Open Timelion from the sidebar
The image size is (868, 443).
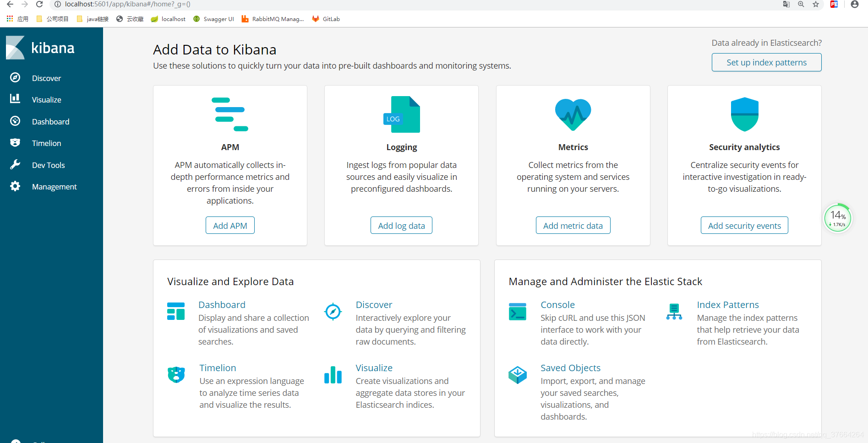click(x=46, y=143)
